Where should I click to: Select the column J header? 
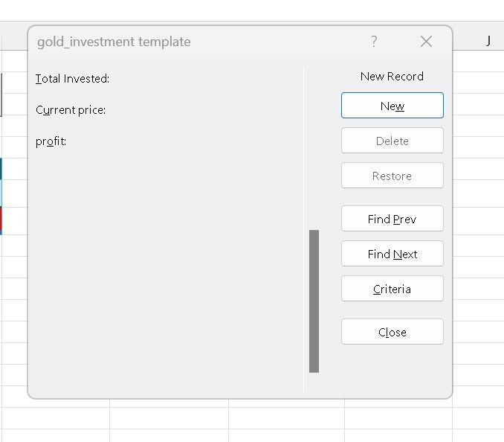(x=488, y=42)
